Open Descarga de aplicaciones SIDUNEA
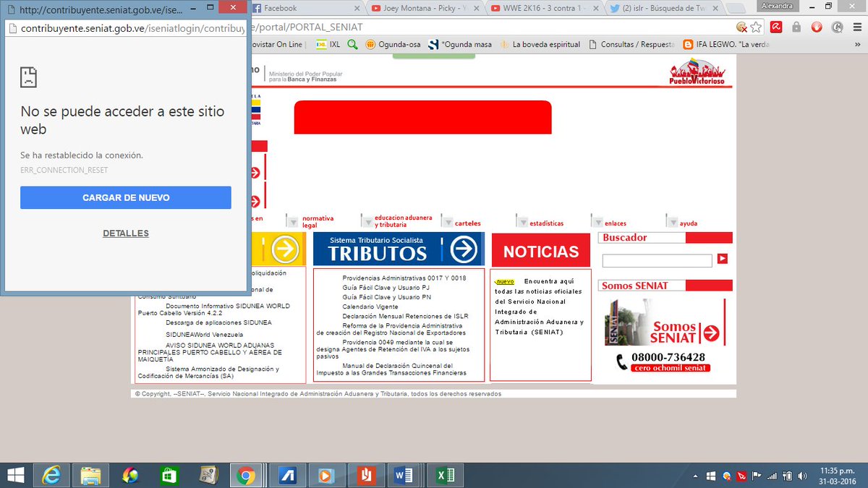This screenshot has height=488, width=868. (219, 322)
